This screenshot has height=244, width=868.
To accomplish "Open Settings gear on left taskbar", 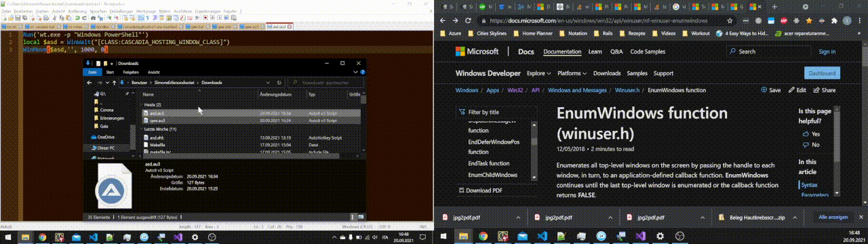I will [195, 237].
